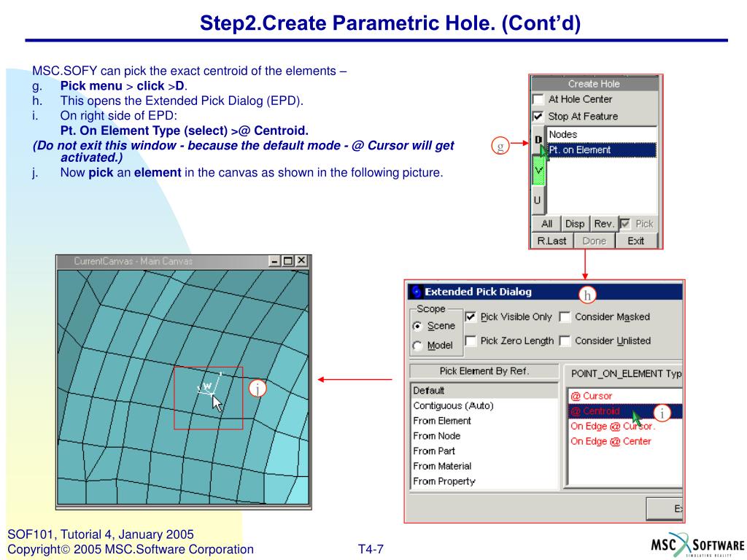Click the U button in Create Hole

click(x=538, y=200)
